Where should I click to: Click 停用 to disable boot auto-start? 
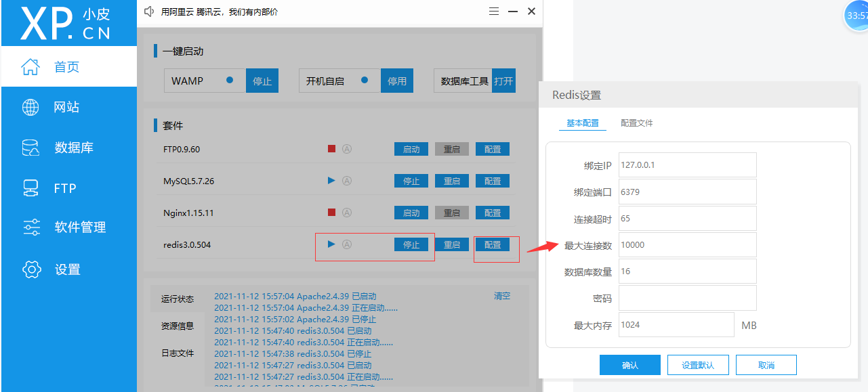(397, 81)
